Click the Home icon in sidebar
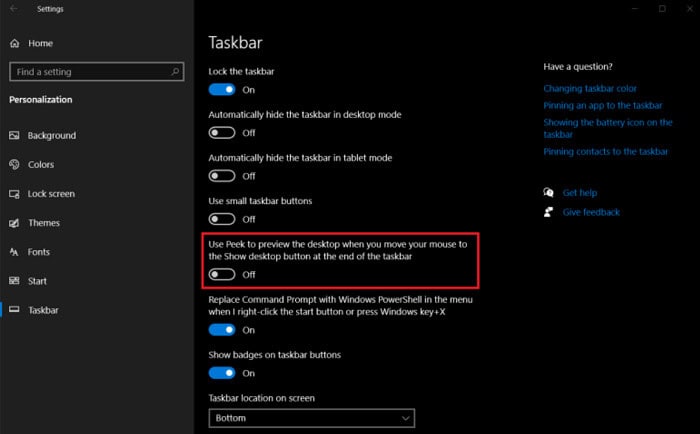Viewport: 700px width, 434px height. point(15,43)
